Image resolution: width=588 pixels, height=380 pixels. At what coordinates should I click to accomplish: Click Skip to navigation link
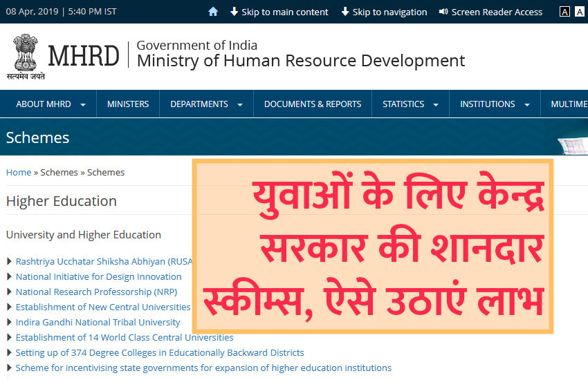[x=384, y=12]
